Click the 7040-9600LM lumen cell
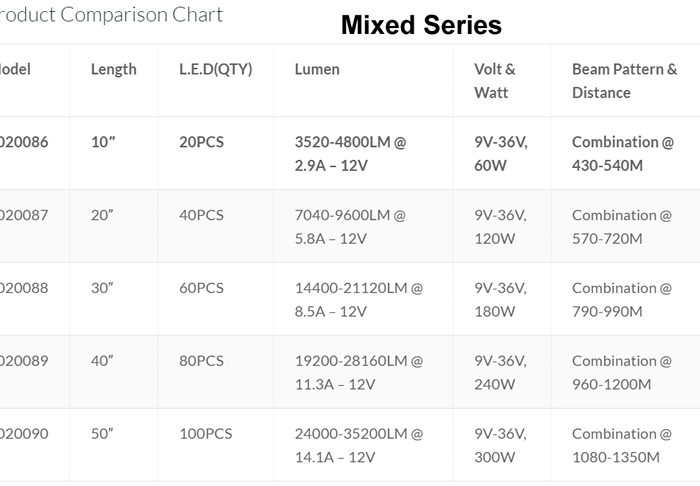 350,226
